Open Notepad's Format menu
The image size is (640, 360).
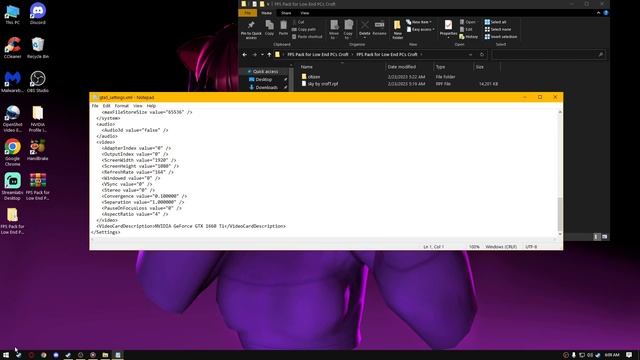[x=121, y=106]
